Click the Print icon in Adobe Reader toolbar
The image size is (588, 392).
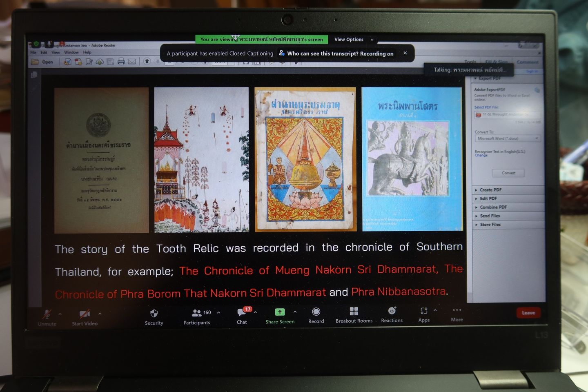pos(121,62)
